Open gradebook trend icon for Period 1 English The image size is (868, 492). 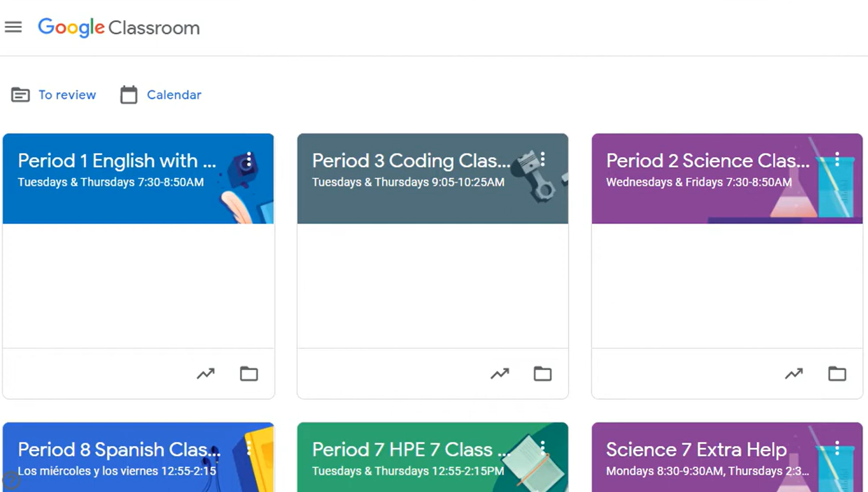[x=205, y=374]
